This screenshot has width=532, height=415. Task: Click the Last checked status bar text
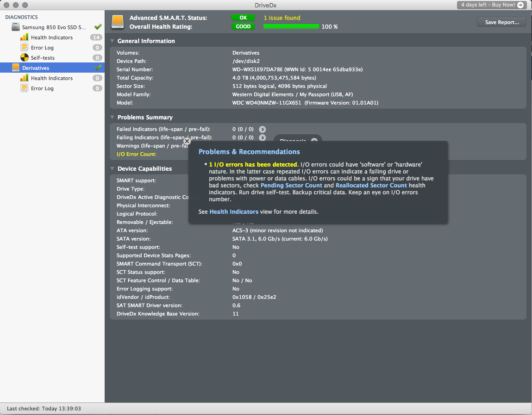pyautogui.click(x=44, y=409)
